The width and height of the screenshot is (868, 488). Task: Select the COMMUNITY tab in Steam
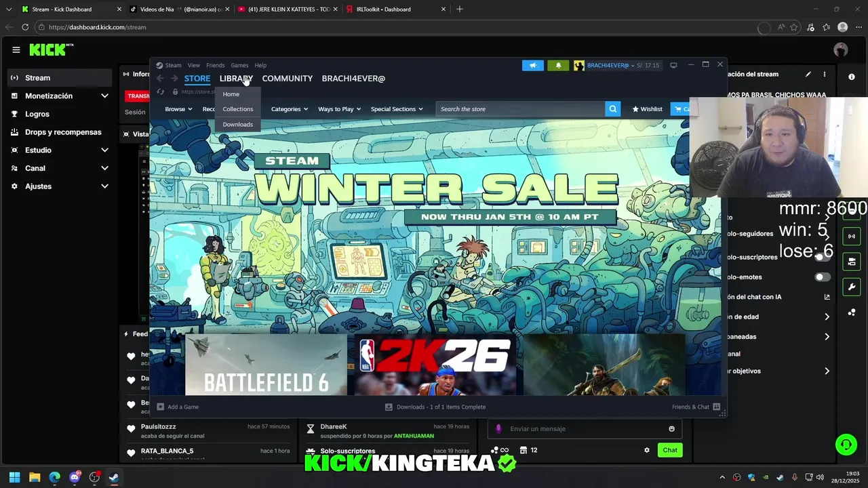pos(288,79)
